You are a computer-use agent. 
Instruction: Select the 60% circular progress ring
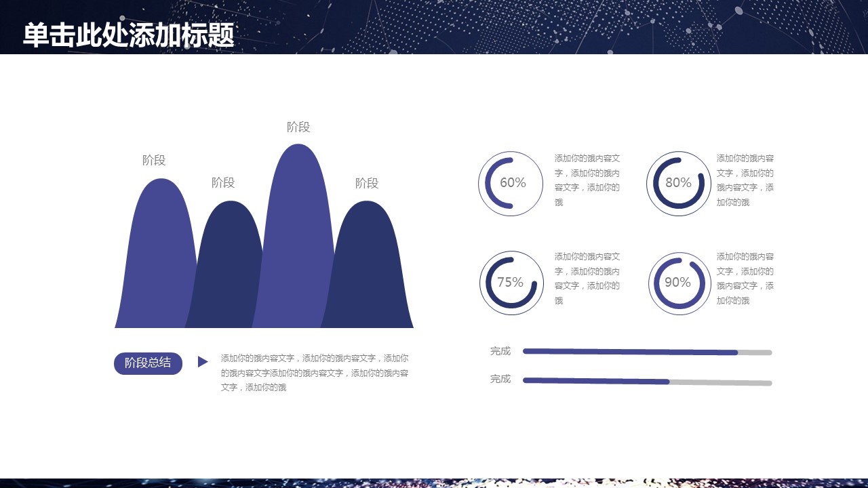pyautogui.click(x=511, y=183)
